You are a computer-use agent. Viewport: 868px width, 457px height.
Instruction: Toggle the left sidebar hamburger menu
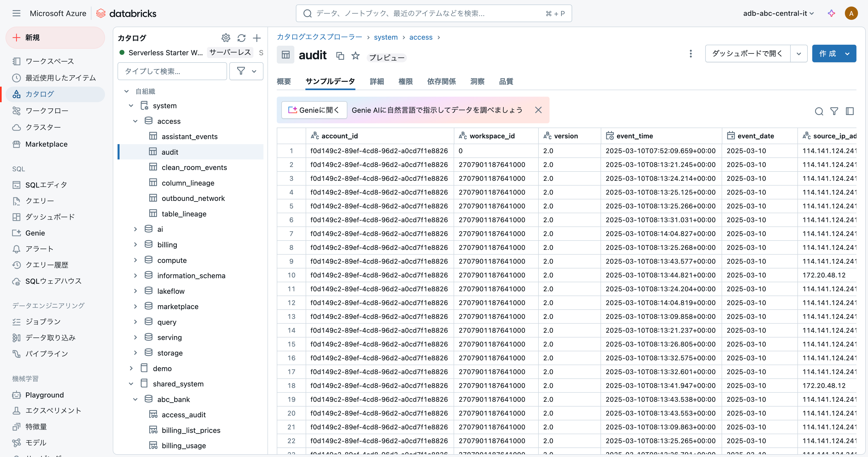coord(16,14)
